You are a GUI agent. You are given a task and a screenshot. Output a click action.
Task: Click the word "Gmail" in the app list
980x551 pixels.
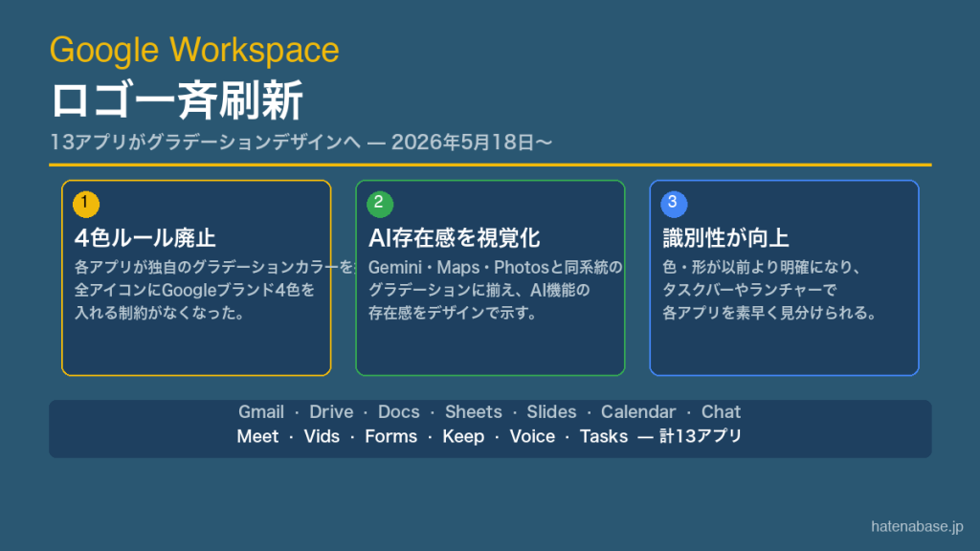(261, 411)
